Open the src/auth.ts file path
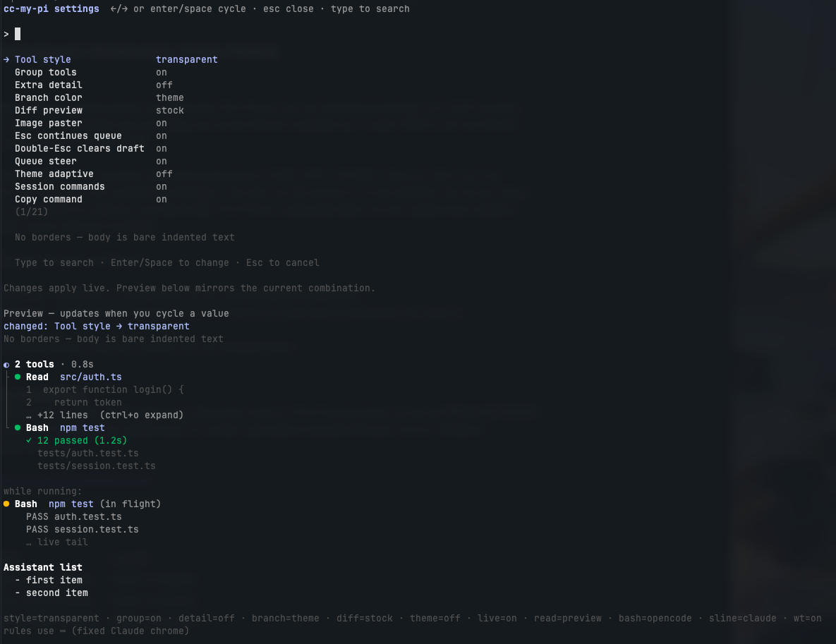 [x=90, y=377]
